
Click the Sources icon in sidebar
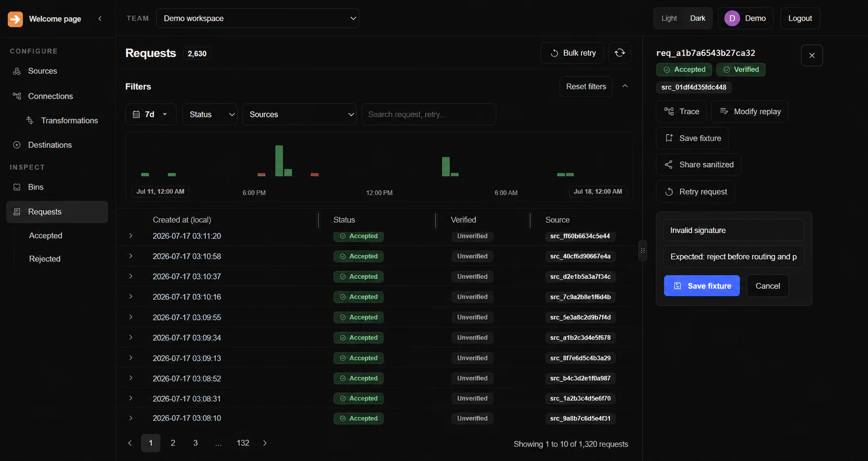coord(17,71)
